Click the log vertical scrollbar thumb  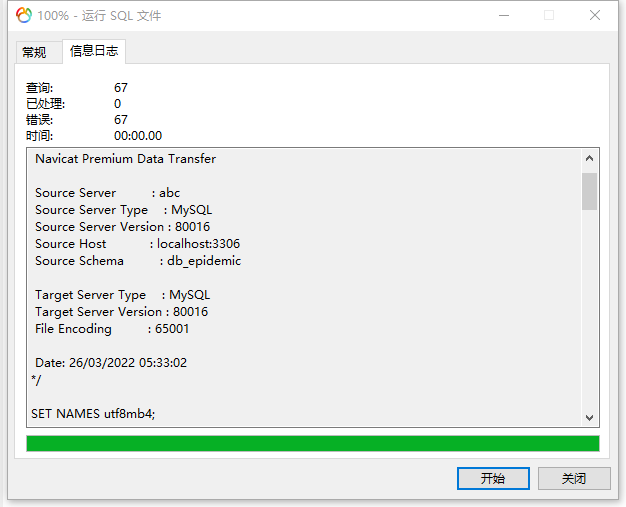pos(589,191)
